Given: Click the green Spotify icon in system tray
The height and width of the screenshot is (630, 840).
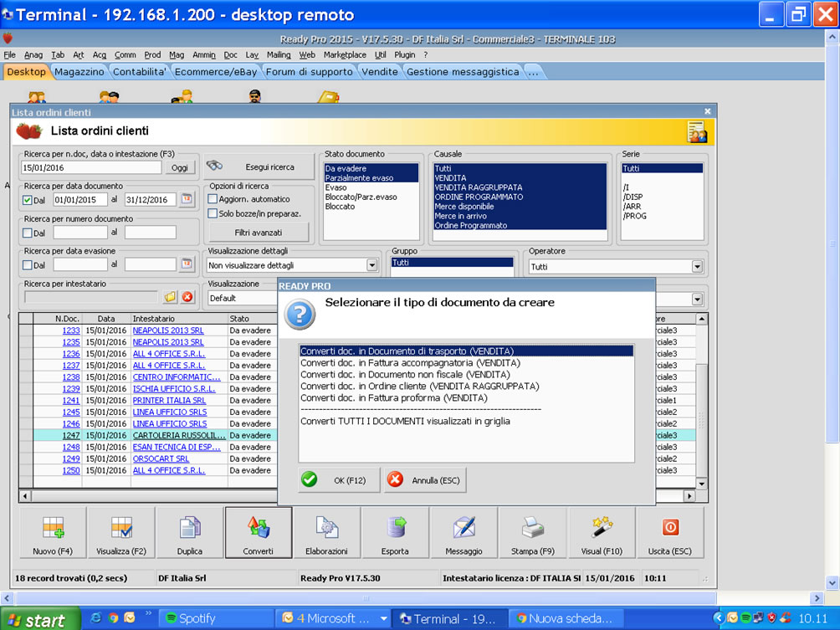Looking at the screenshot, I should pos(745,618).
